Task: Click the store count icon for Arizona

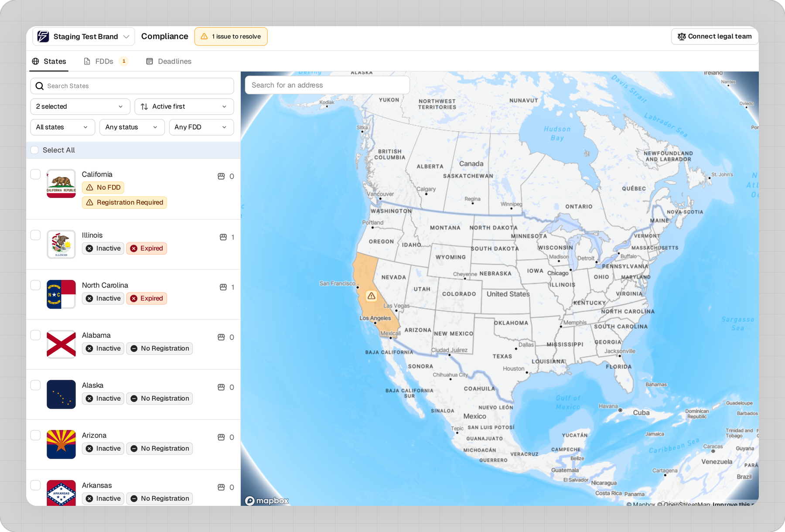Action: (221, 437)
